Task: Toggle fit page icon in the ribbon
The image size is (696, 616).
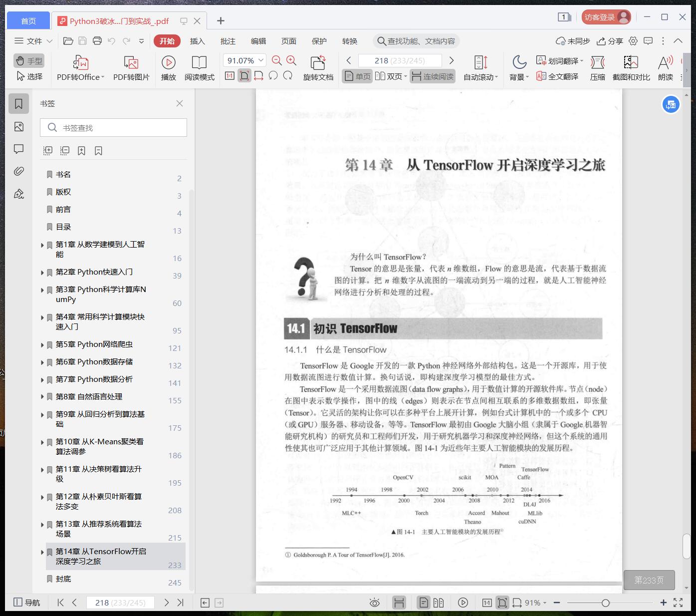Action: tap(244, 76)
